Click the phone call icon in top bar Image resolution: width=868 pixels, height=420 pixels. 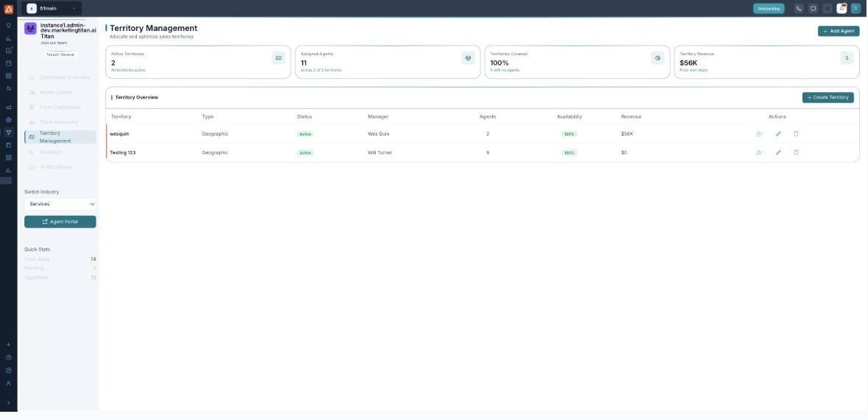pos(798,8)
